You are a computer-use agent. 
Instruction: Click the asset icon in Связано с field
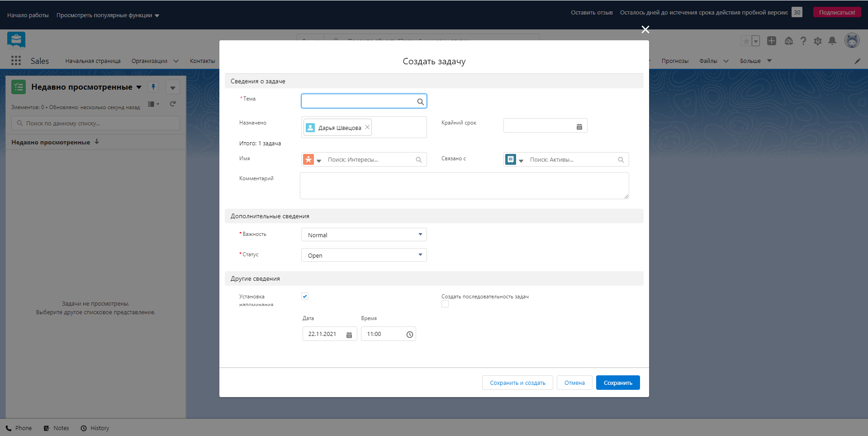click(x=511, y=159)
